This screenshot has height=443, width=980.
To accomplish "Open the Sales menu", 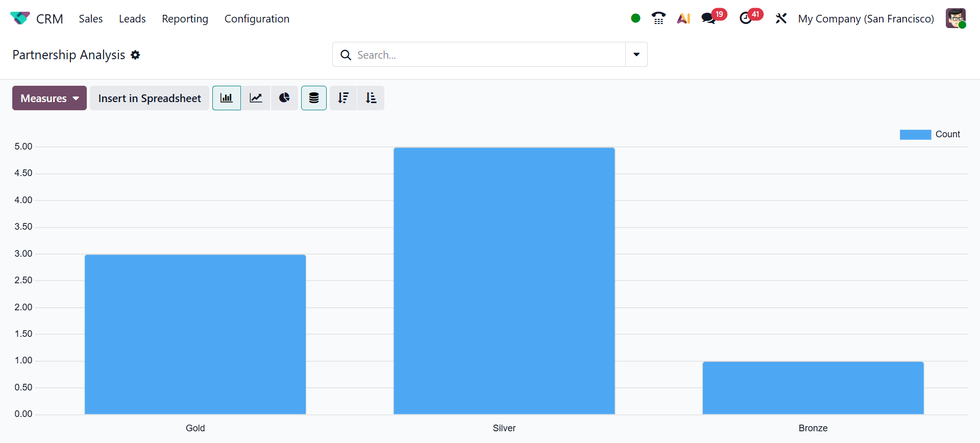I will [91, 18].
